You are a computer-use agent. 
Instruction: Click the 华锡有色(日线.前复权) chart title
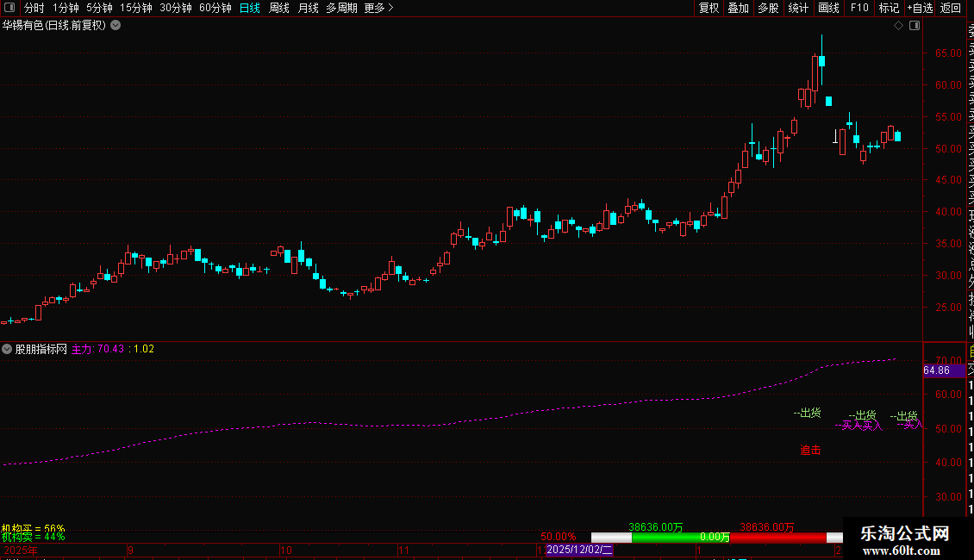(54, 26)
